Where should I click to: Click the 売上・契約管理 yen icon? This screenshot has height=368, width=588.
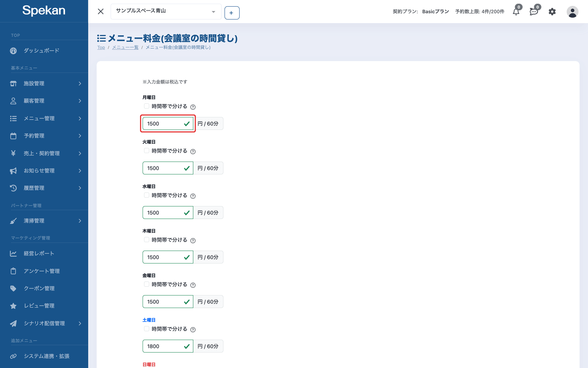coord(13,153)
